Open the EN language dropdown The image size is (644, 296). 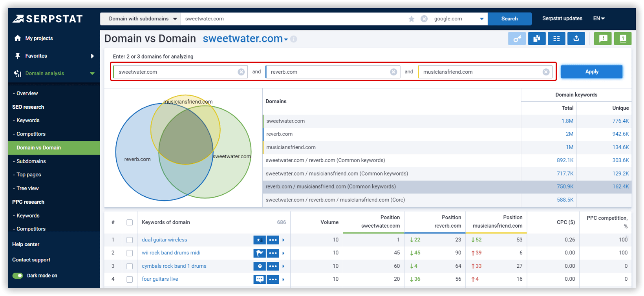[x=599, y=18]
